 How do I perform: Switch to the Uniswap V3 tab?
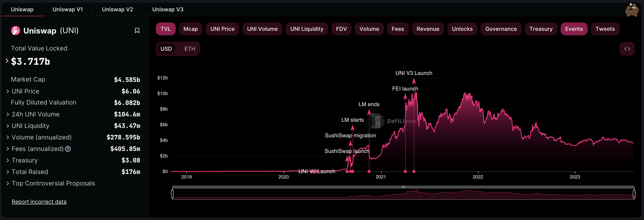168,10
